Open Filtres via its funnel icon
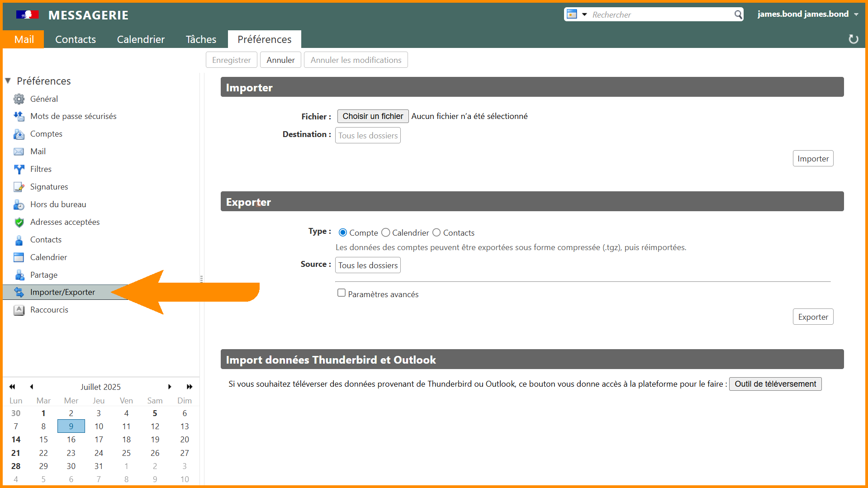The image size is (868, 488). tap(19, 169)
